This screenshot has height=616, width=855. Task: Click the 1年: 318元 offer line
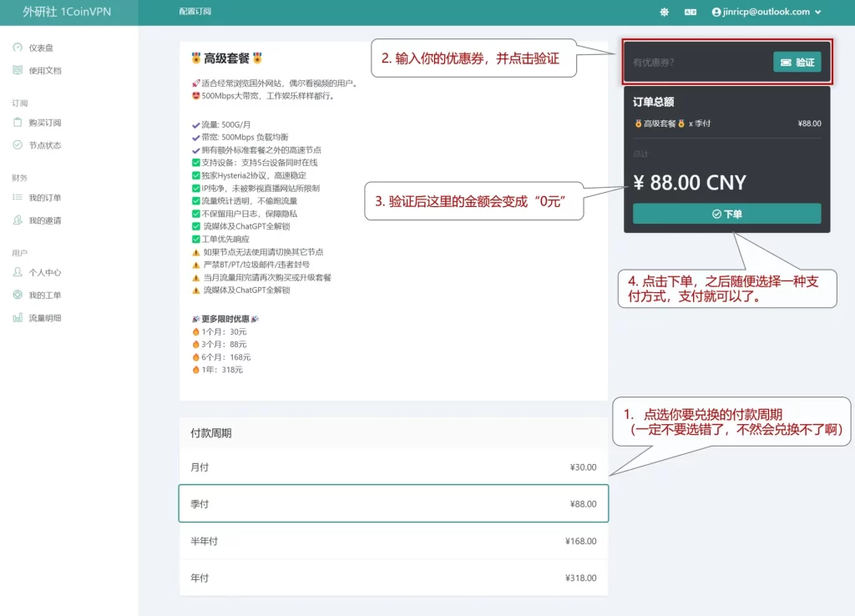218,370
